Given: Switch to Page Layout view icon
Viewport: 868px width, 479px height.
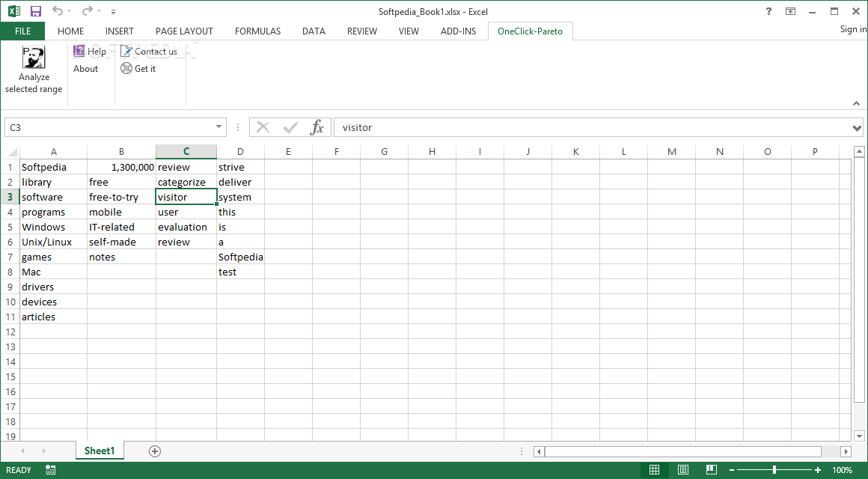Looking at the screenshot, I should 683,470.
